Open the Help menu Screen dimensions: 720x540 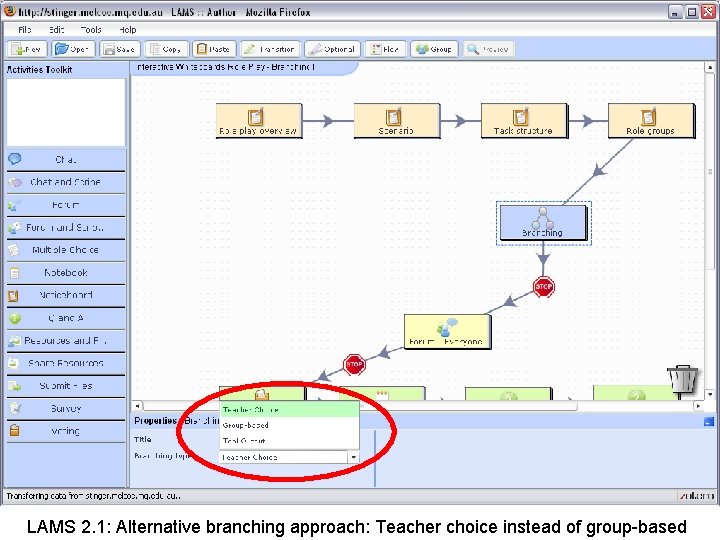[x=128, y=30]
